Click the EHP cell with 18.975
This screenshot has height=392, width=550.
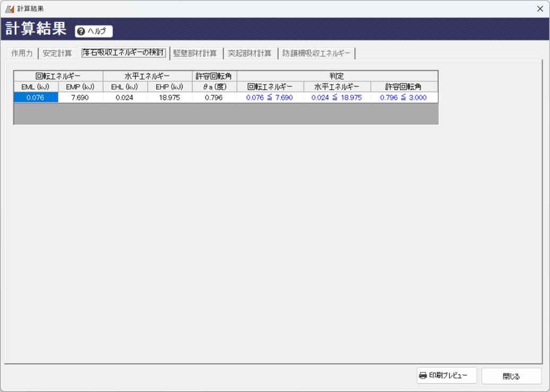click(169, 98)
